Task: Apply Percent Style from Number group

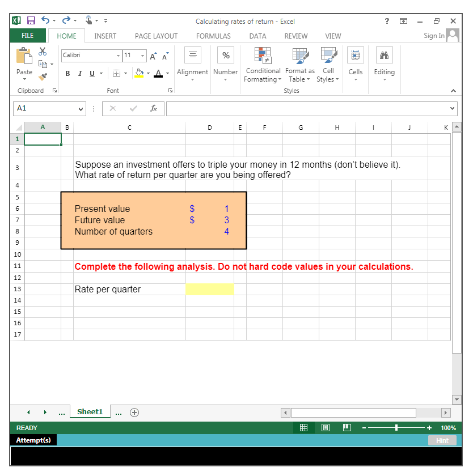Action: click(225, 55)
